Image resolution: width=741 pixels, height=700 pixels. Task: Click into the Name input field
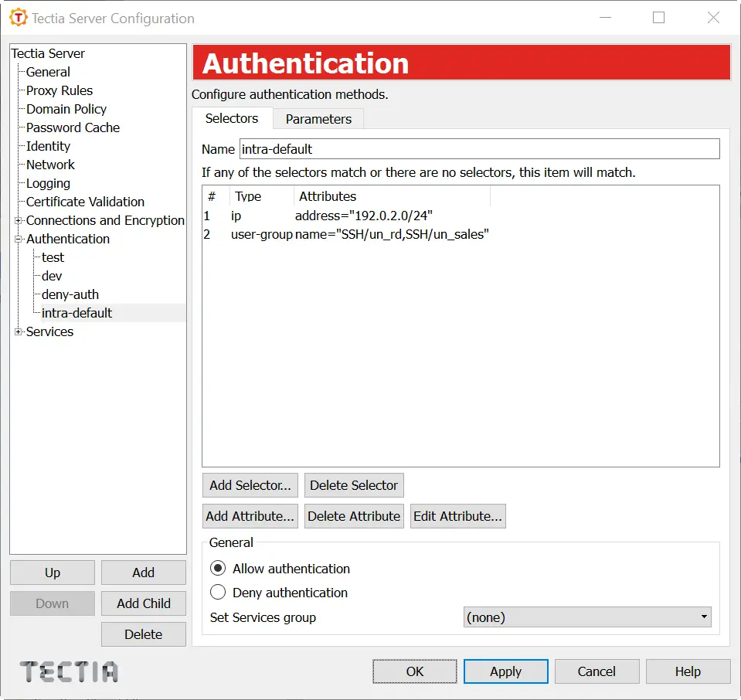click(x=479, y=149)
